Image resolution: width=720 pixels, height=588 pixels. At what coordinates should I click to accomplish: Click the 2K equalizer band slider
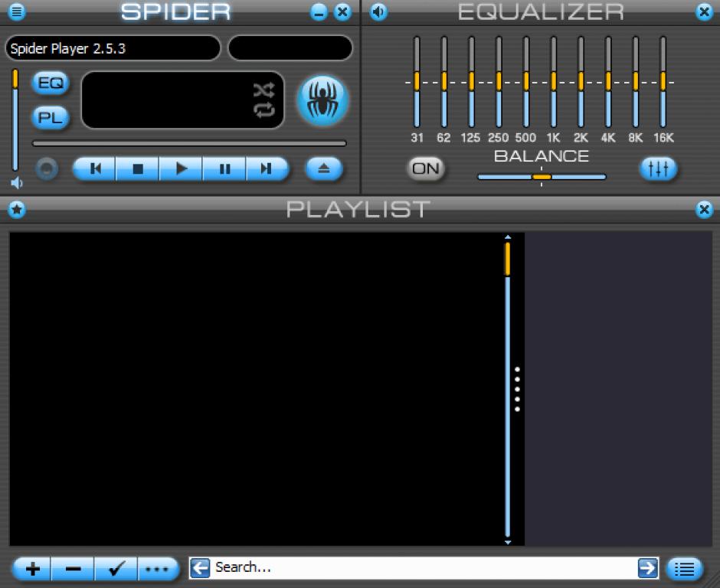(581, 82)
